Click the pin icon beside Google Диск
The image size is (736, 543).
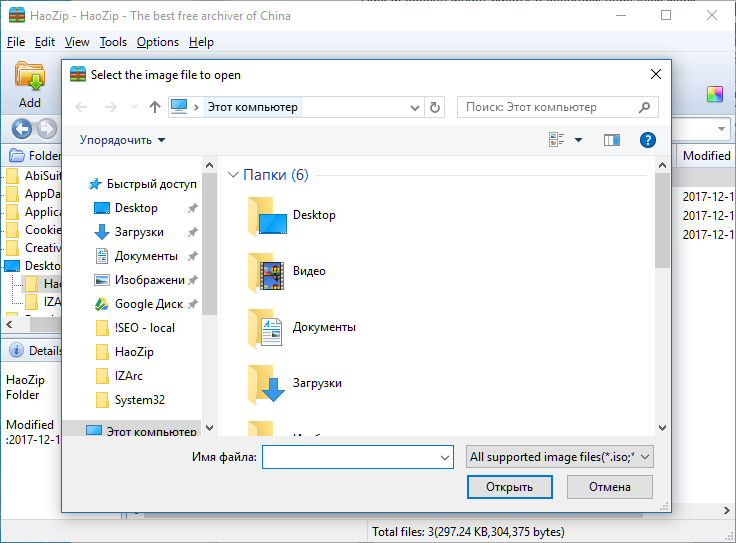pyautogui.click(x=193, y=304)
